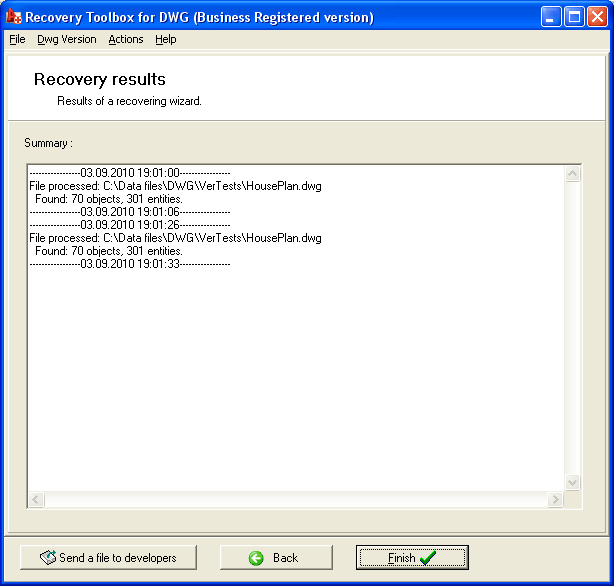Click the green checkmark icon on Finish
The height and width of the screenshot is (586, 614).
(428, 558)
